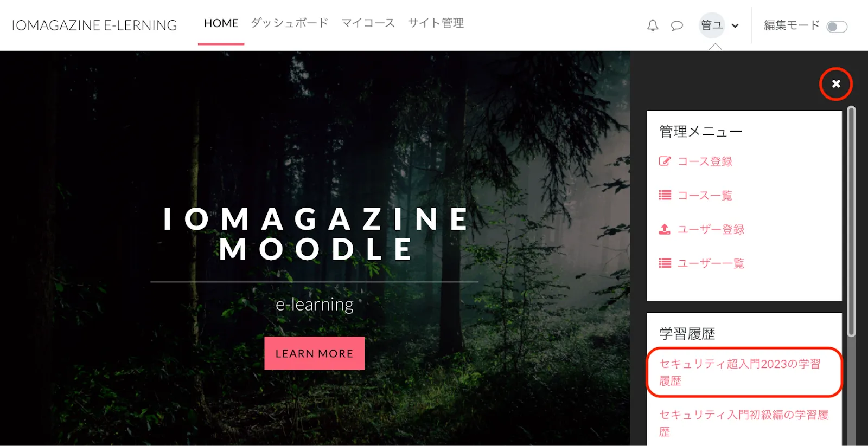The image size is (868, 446).
Task: Click the list icon beside ユーザー一覧
Action: (665, 263)
